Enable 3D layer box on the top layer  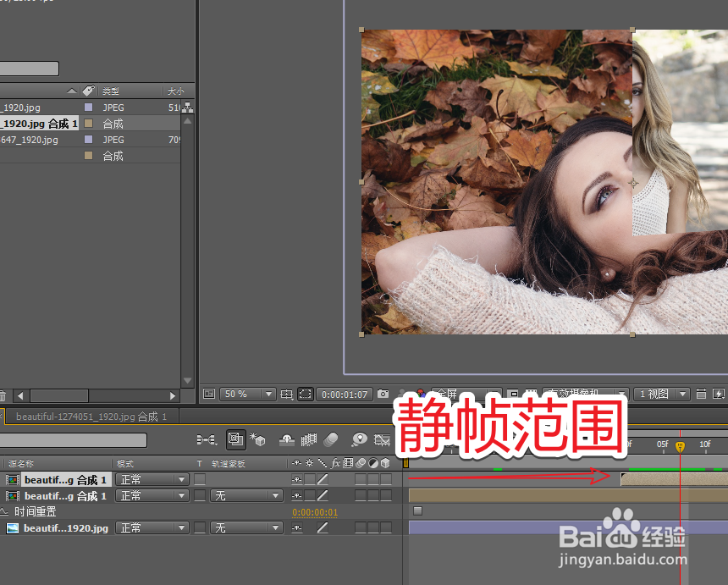386,479
